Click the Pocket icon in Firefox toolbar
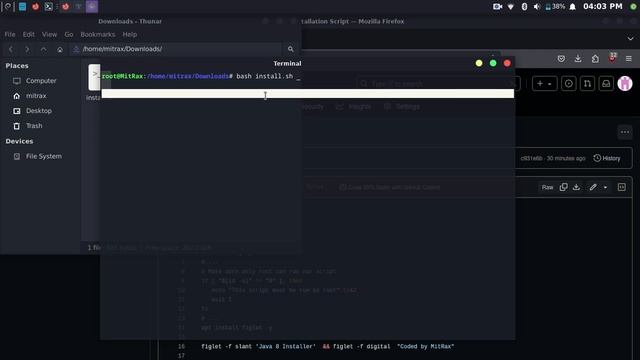This screenshot has width=640, height=360. pyautogui.click(x=561, y=59)
